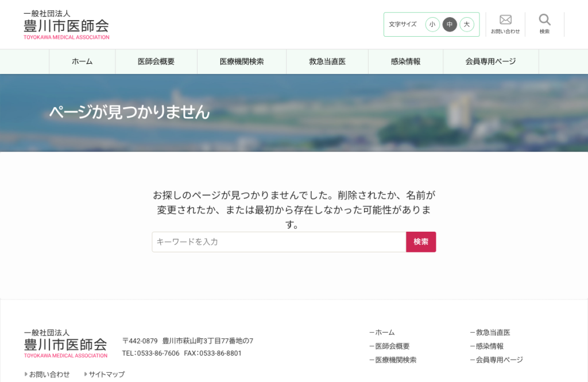Click the 文字サイズ label
Image resolution: width=588 pixels, height=382 pixels.
[403, 24]
